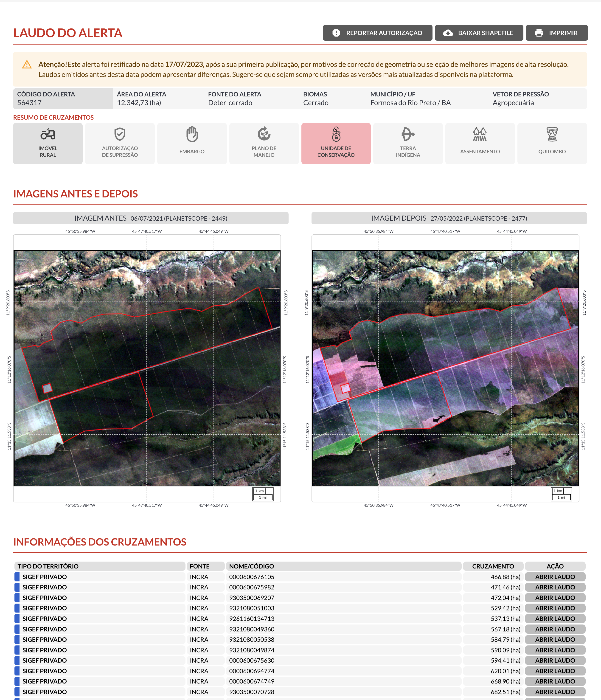Open Unidade de Conservação highlighted card
Image resolution: width=601 pixels, height=700 pixels.
point(336,143)
